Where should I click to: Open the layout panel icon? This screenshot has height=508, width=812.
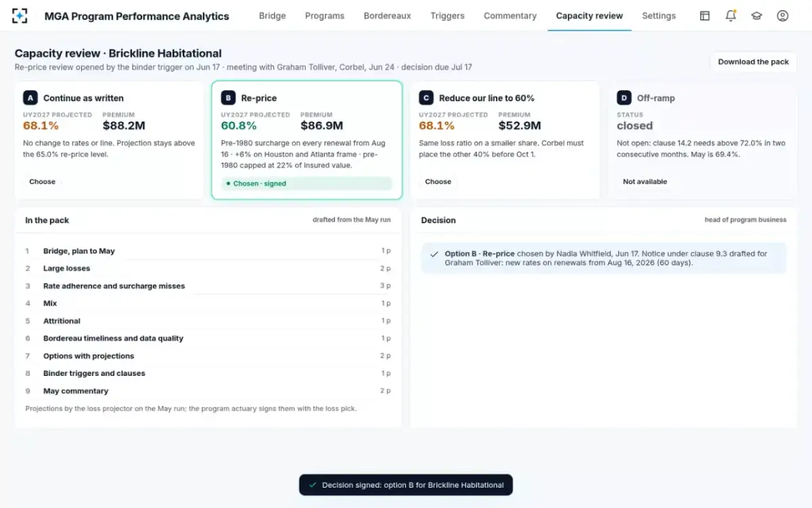(x=704, y=16)
